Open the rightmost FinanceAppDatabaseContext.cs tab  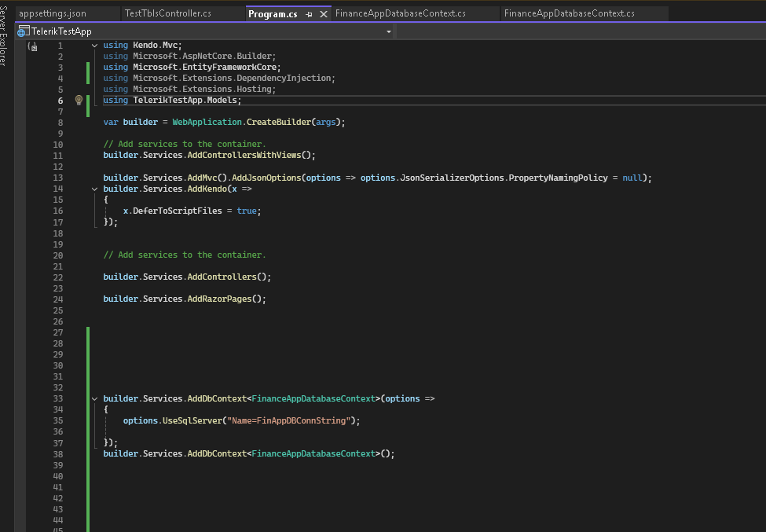tap(569, 13)
